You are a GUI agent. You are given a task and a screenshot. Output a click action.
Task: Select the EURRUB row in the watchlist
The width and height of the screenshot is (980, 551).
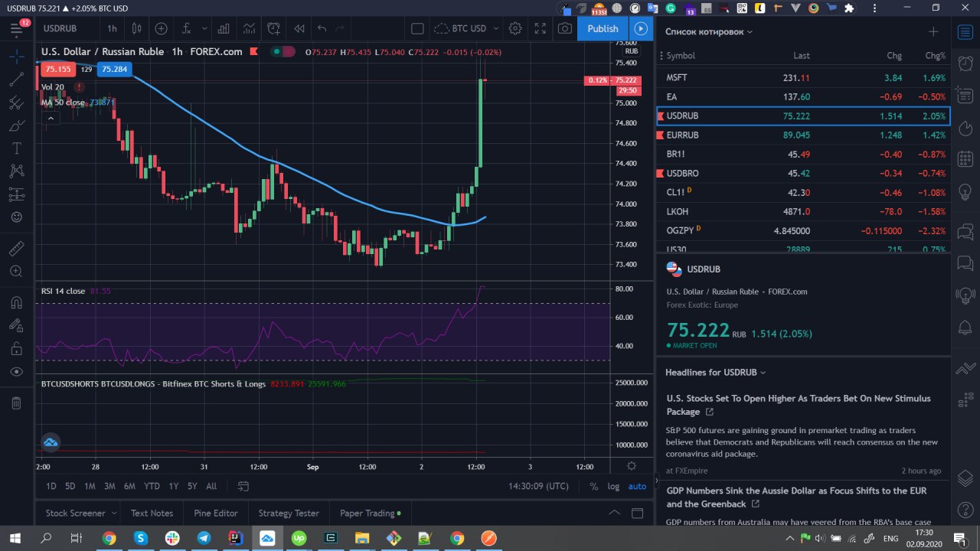click(803, 135)
